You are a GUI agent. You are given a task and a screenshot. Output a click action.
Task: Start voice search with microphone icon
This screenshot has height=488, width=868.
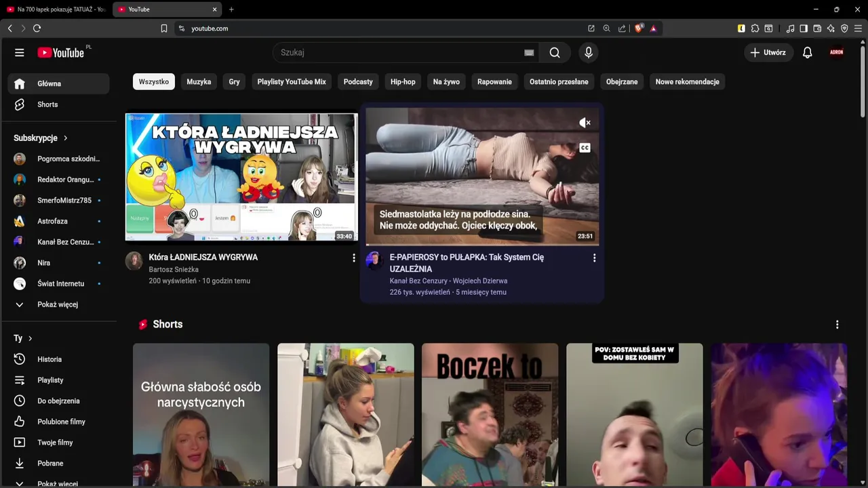pyautogui.click(x=589, y=53)
